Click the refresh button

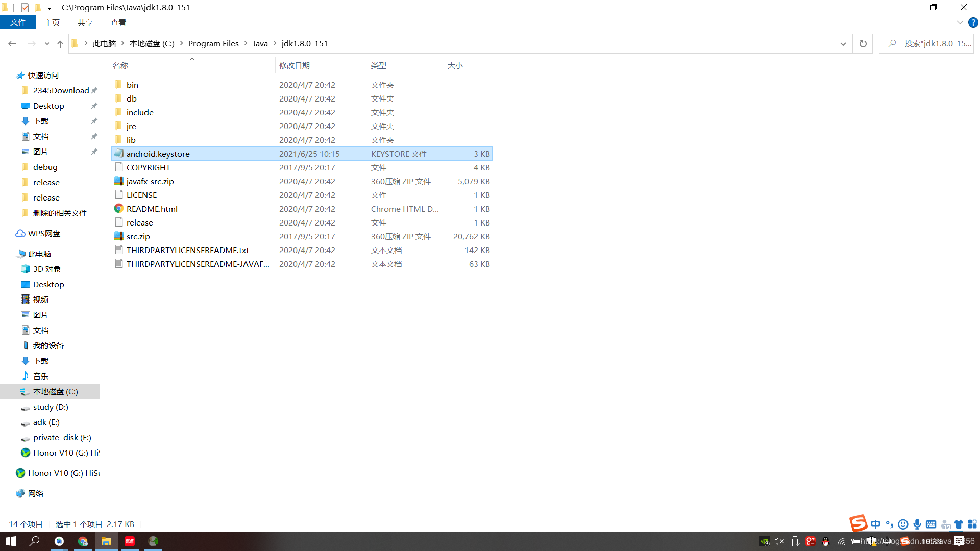pos(863,44)
